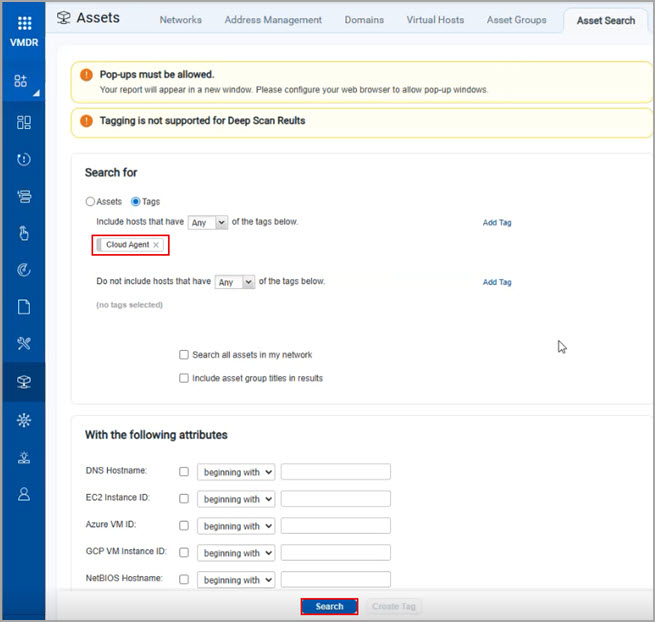Open the Any dropdown for included tags
The width and height of the screenshot is (655, 622).
[x=209, y=222]
